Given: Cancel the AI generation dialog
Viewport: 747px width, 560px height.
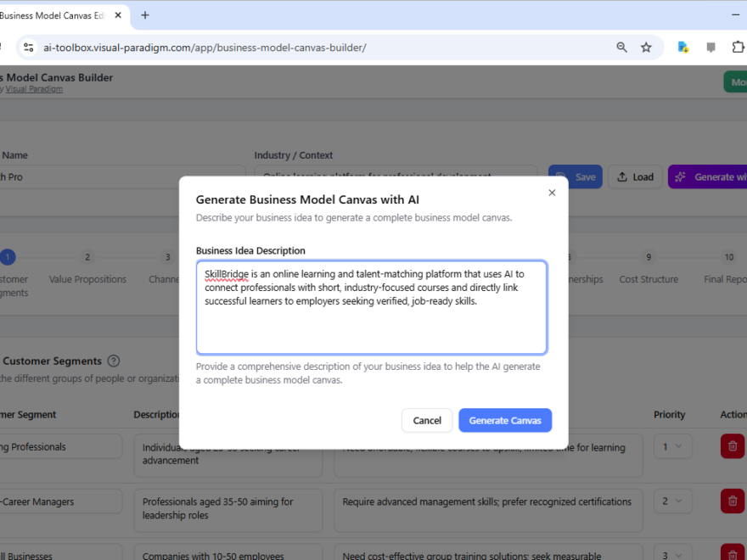Looking at the screenshot, I should point(427,420).
